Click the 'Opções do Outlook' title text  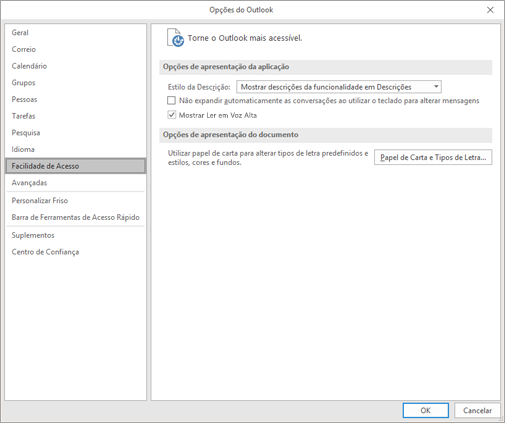(x=241, y=10)
